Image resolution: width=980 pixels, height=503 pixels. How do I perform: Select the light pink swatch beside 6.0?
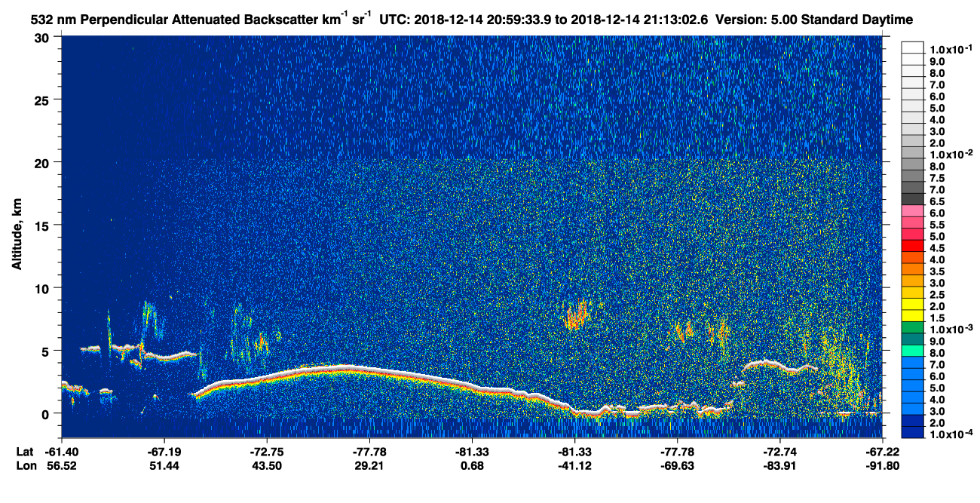(912, 211)
